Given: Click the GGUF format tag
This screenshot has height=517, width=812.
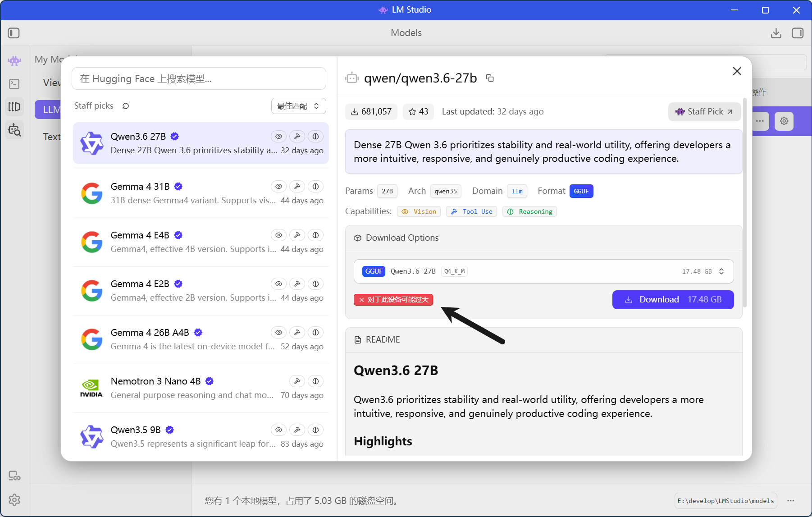Looking at the screenshot, I should [581, 191].
